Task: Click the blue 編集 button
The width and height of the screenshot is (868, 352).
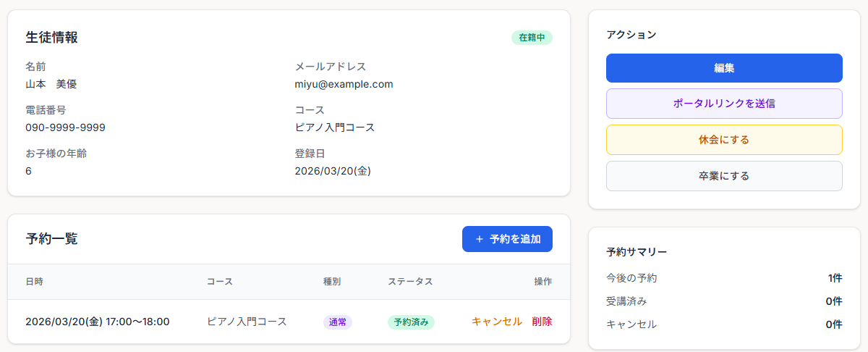Action: point(724,68)
